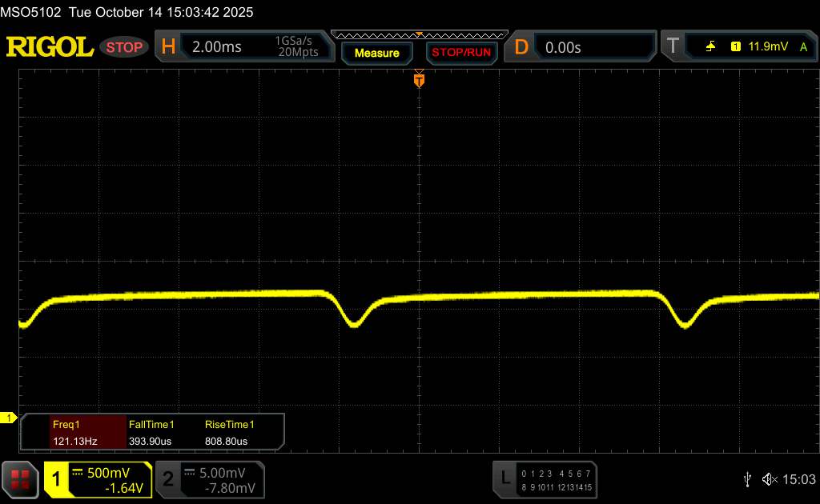Click the RIGOL logo
The width and height of the screenshot is (820, 504).
(x=50, y=47)
